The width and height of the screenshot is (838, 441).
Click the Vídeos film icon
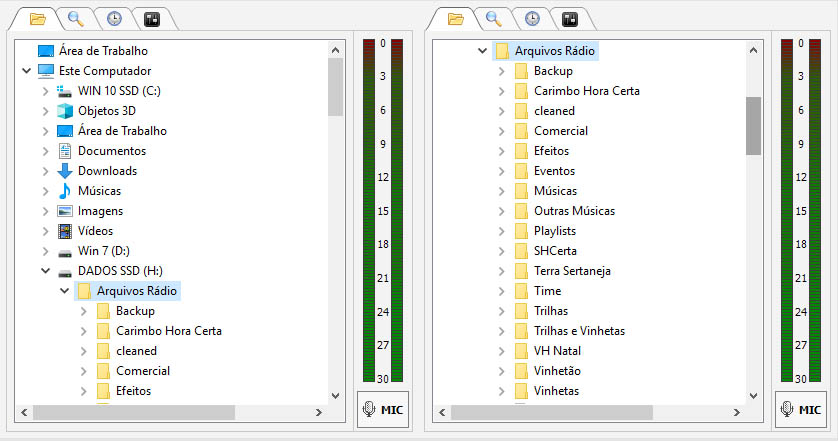tap(65, 231)
